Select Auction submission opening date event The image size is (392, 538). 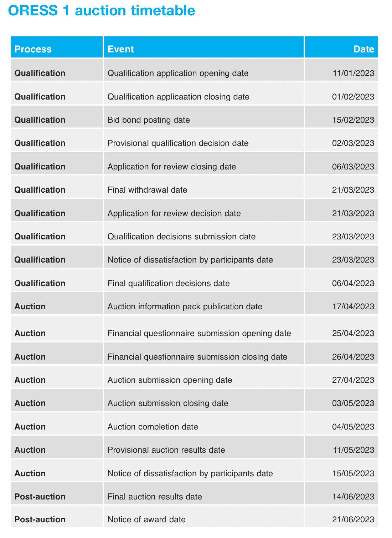[x=170, y=380]
